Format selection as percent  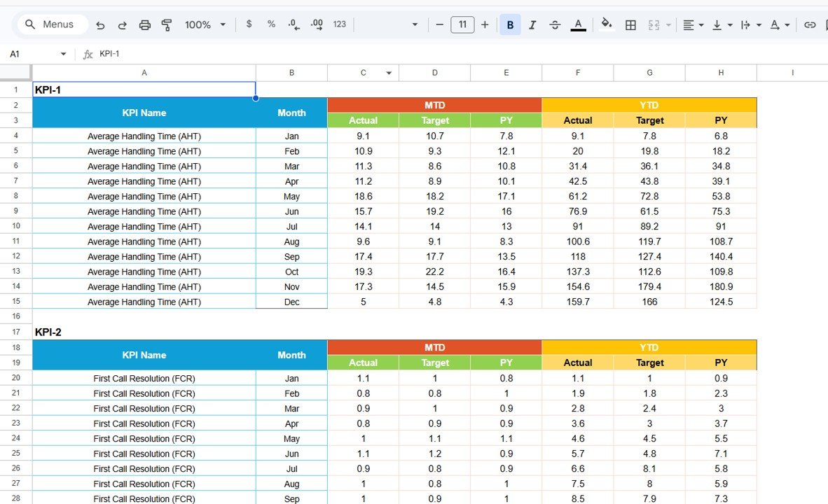click(x=271, y=24)
